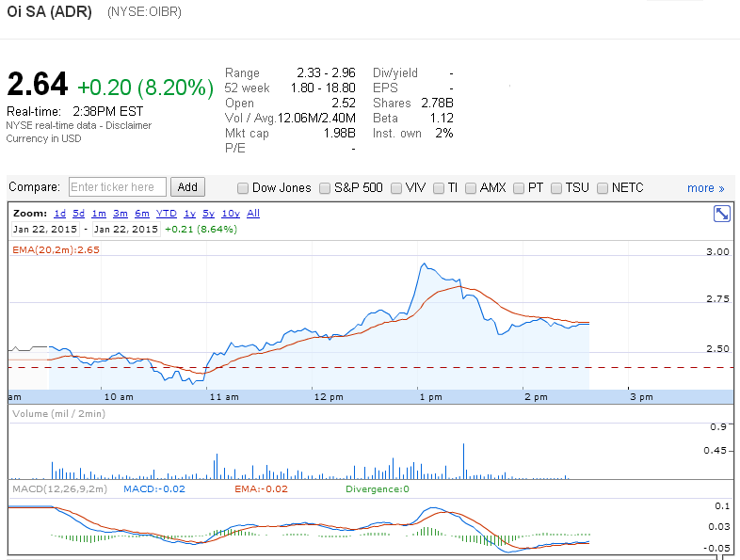The height and width of the screenshot is (560, 740).
Task: Click the Mkt cap value 1.98B
Action: click(x=339, y=133)
